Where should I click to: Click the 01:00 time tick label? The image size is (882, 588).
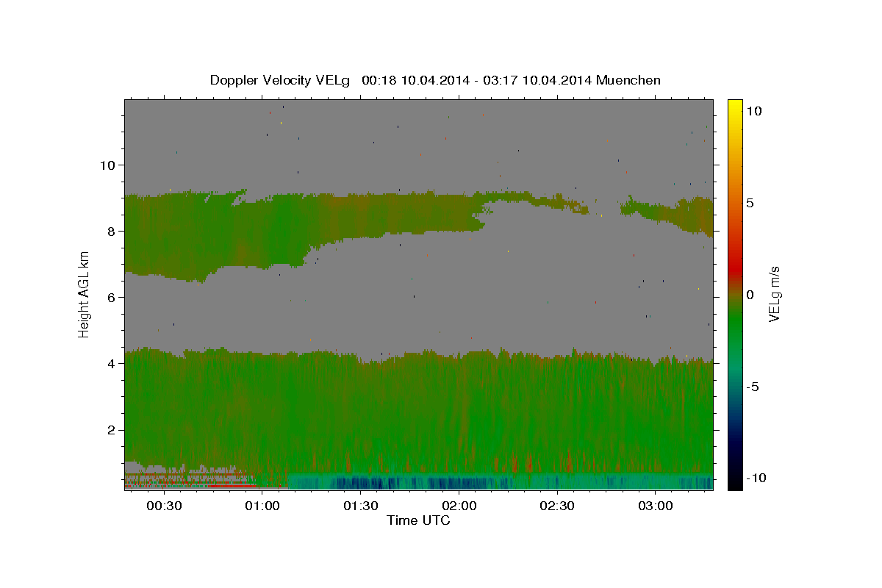(x=262, y=506)
